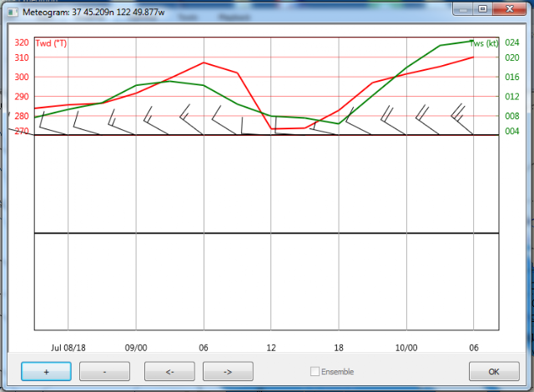The width and height of the screenshot is (534, 392).
Task: Minimize the Meteogram window
Action: click(463, 9)
